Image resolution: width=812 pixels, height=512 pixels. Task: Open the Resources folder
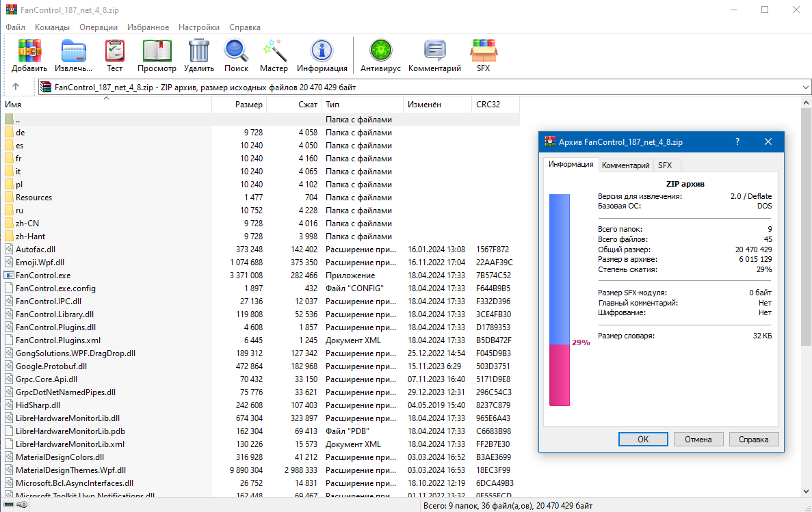(34, 198)
